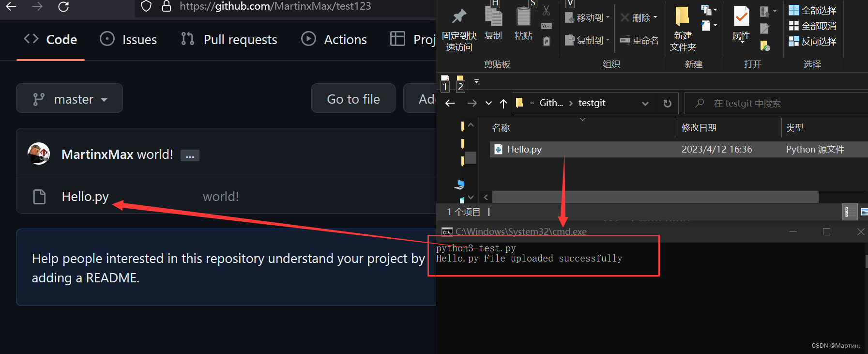Click Invert selection (反向选择)
The width and height of the screenshot is (868, 354).
(x=812, y=41)
